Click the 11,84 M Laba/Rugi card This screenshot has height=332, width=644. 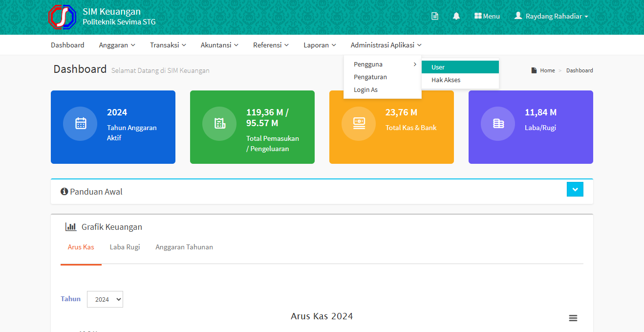[x=531, y=127]
